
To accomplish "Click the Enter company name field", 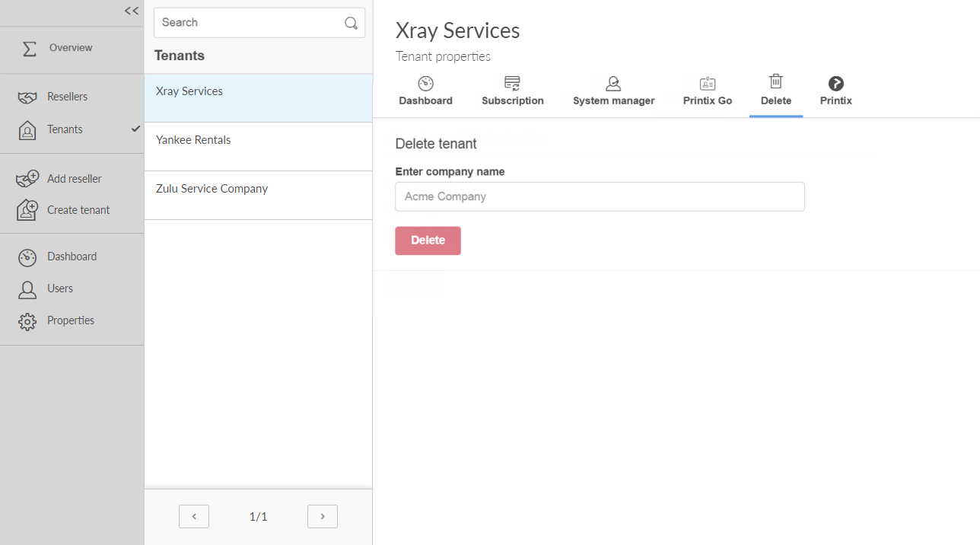I will pos(600,196).
